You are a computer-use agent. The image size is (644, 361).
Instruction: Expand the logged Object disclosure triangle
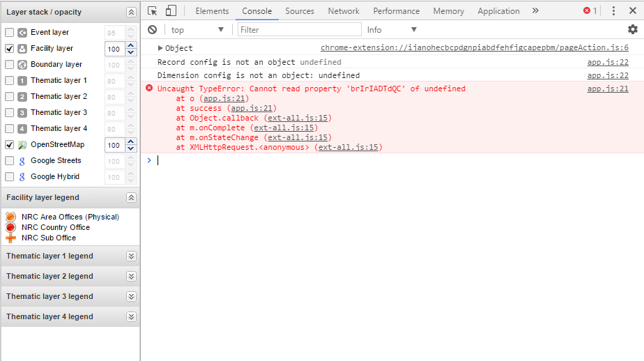tap(160, 48)
